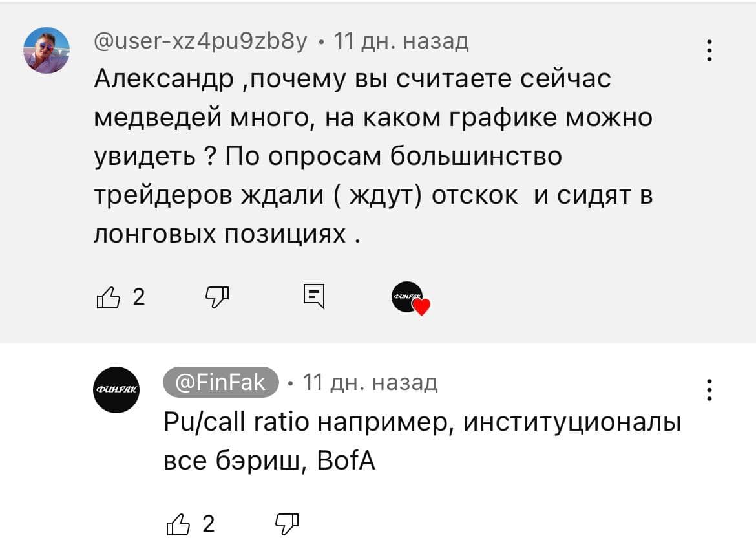Image resolution: width=756 pixels, height=540 pixels.
Task: Click the @FinFak channel name badge
Action: pos(220,383)
